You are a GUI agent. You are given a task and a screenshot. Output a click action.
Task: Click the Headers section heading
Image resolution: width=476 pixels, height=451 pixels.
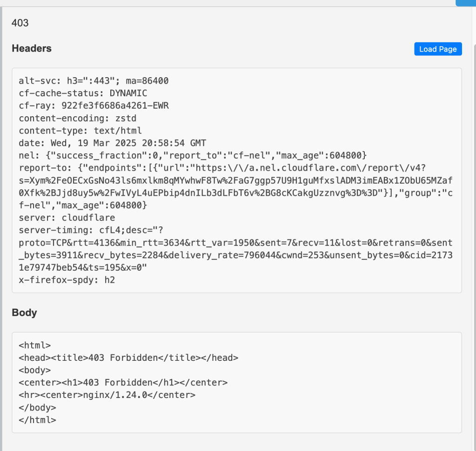[x=32, y=48]
